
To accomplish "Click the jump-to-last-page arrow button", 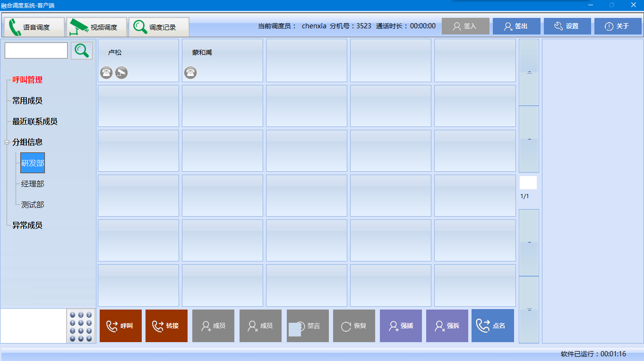I will 529,310.
